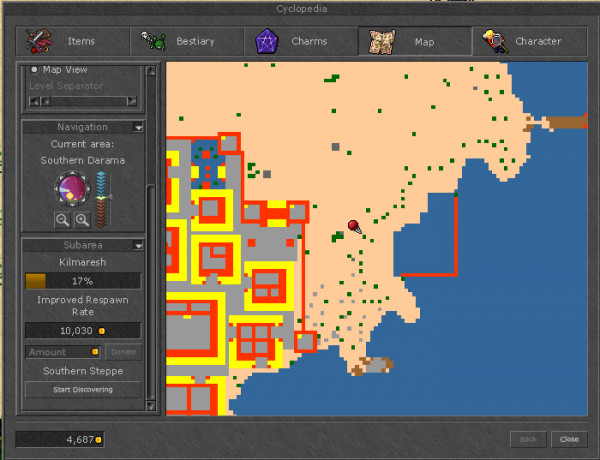Click the Kilmaresh 17% progress bar
Screen dimensions: 600x460
[83, 281]
